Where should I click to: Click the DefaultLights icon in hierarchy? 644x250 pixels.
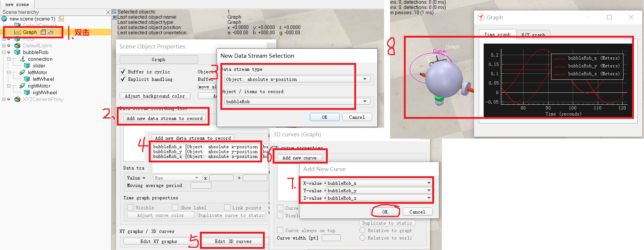[17, 45]
